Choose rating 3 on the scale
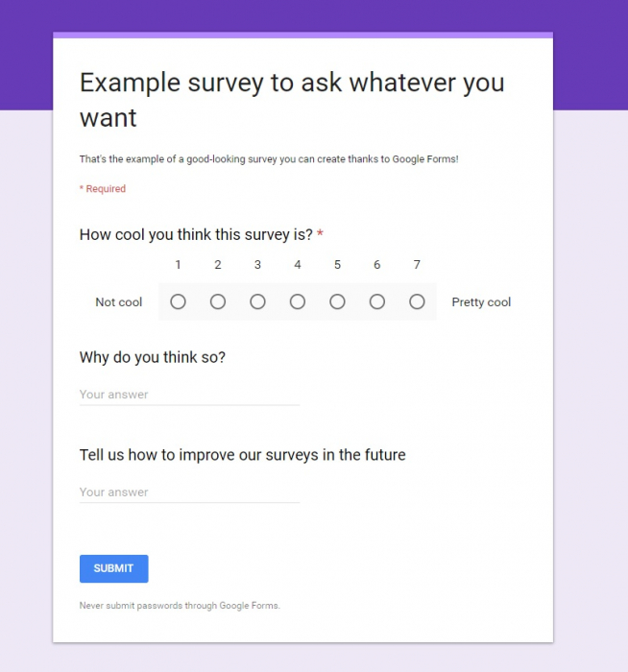Image resolution: width=628 pixels, height=672 pixels. pos(257,301)
